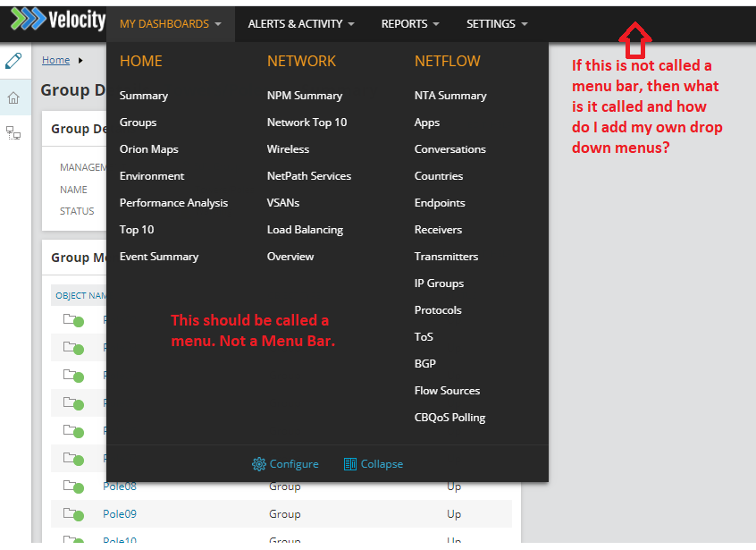The height and width of the screenshot is (550, 756).
Task: Click the Collapse link
Action: [x=382, y=464]
